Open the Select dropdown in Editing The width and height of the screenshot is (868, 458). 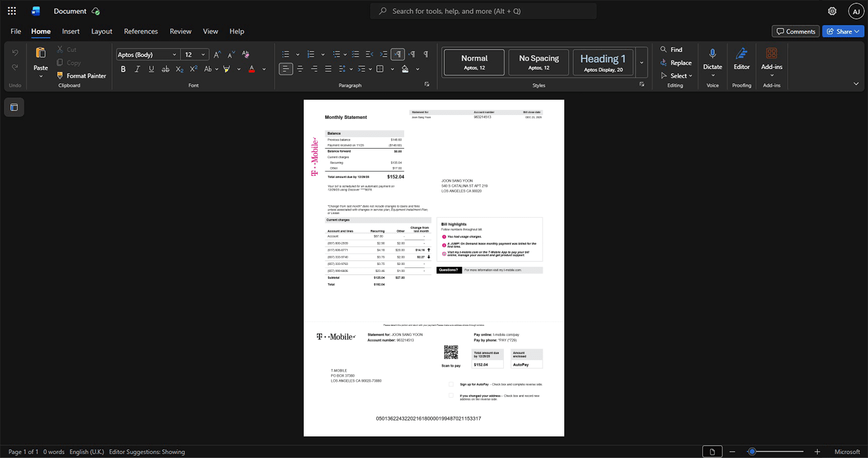(x=676, y=76)
